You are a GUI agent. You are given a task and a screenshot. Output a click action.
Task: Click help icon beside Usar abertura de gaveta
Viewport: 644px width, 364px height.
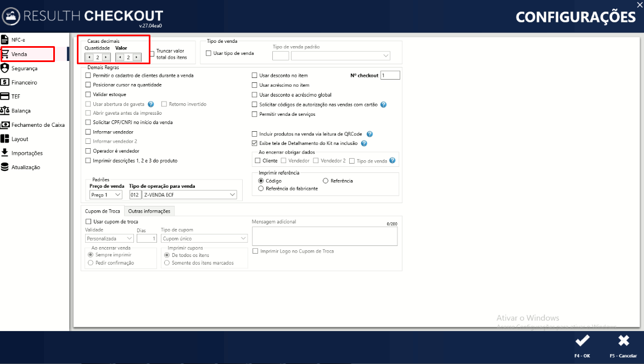(x=151, y=104)
